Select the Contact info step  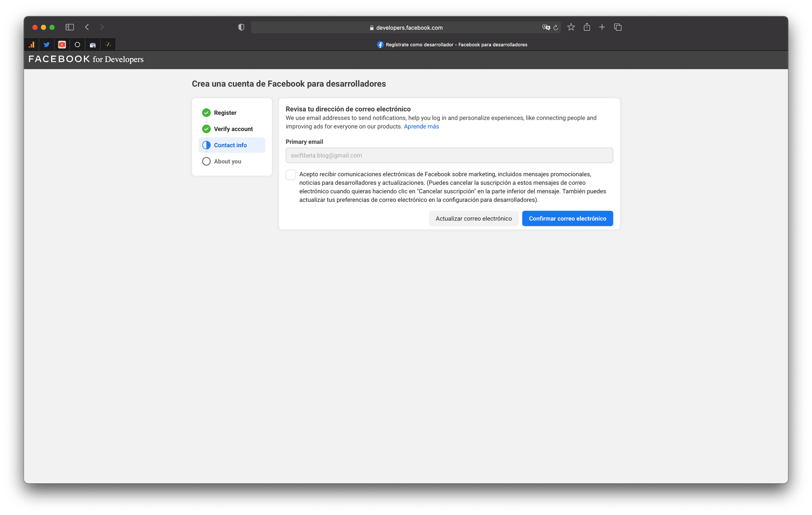coord(232,145)
